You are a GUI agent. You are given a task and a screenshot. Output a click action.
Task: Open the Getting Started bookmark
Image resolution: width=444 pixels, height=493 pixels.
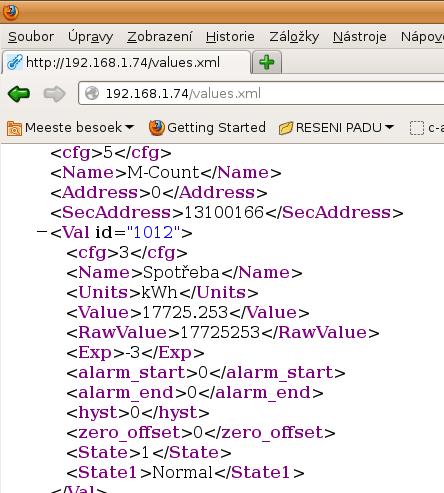(207, 128)
